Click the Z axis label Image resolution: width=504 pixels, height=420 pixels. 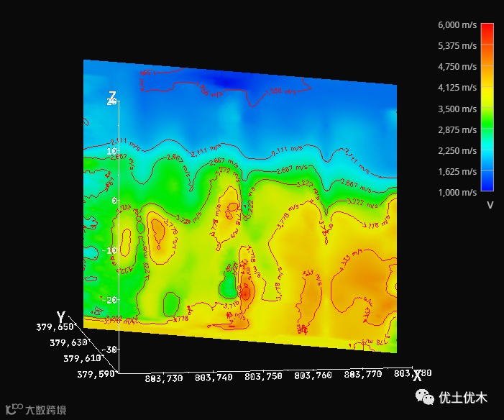112,96
